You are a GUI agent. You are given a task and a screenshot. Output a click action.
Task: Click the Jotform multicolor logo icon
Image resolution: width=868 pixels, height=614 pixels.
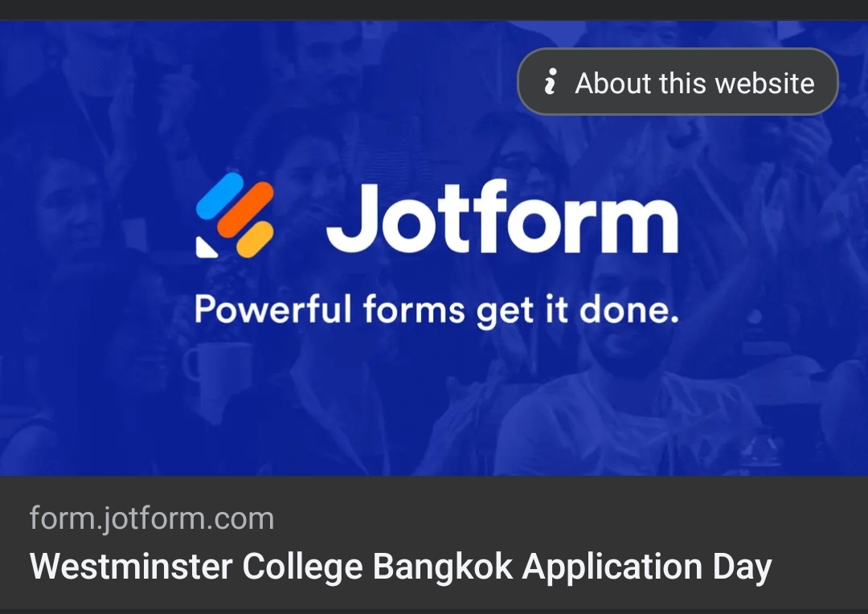click(x=235, y=215)
